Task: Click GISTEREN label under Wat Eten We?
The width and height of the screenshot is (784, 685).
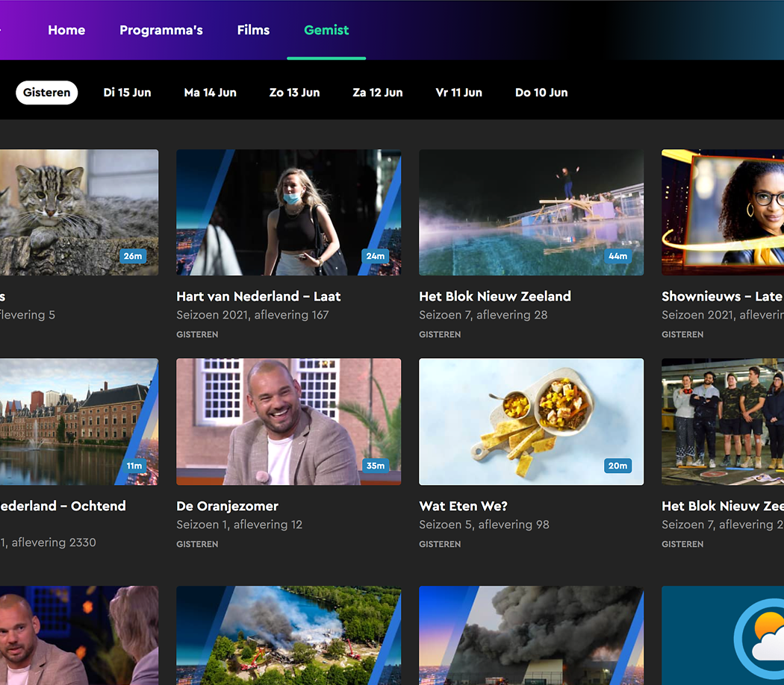Action: [440, 544]
